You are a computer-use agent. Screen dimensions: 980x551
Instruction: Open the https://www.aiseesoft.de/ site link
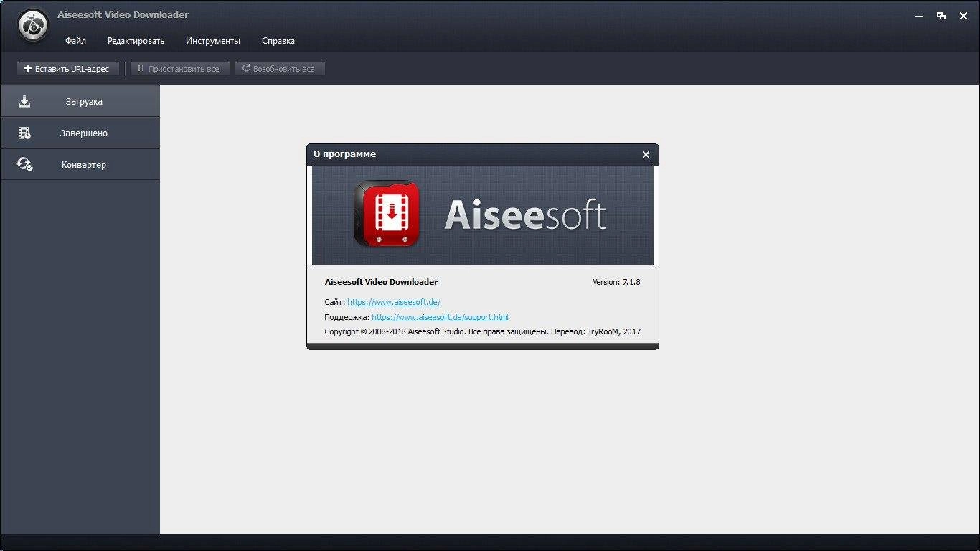coord(394,302)
